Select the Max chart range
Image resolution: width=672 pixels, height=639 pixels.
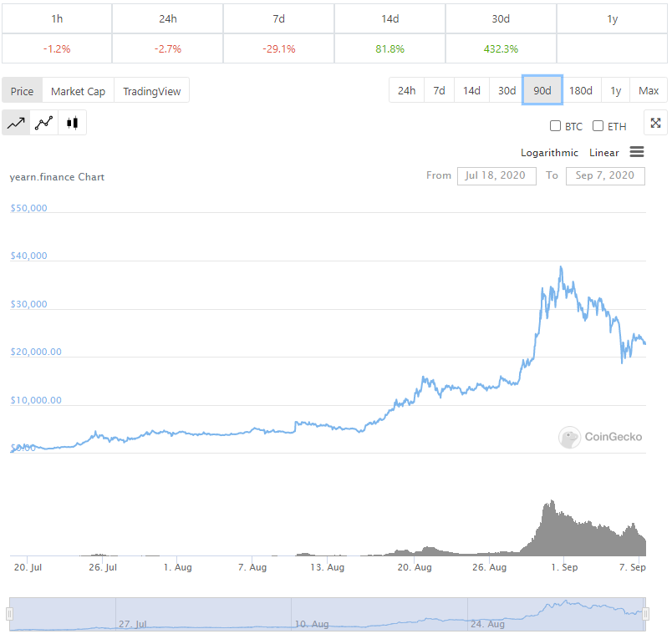click(649, 90)
